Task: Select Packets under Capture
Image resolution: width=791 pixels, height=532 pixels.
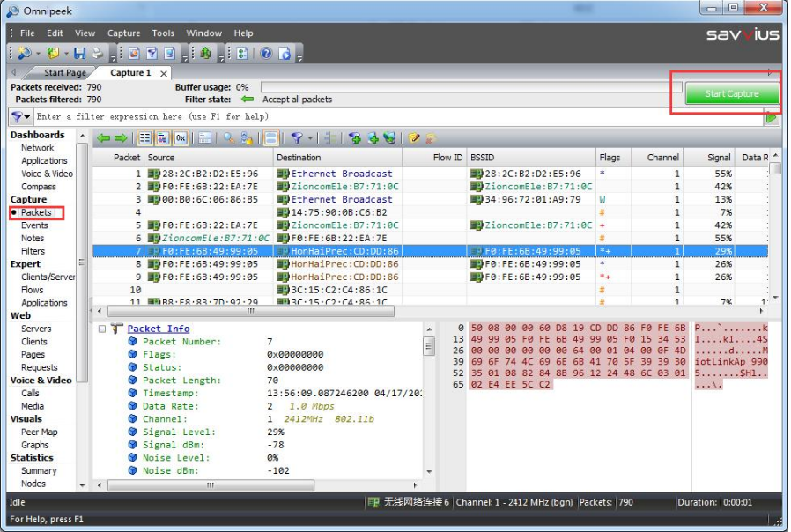Action: pyautogui.click(x=36, y=212)
